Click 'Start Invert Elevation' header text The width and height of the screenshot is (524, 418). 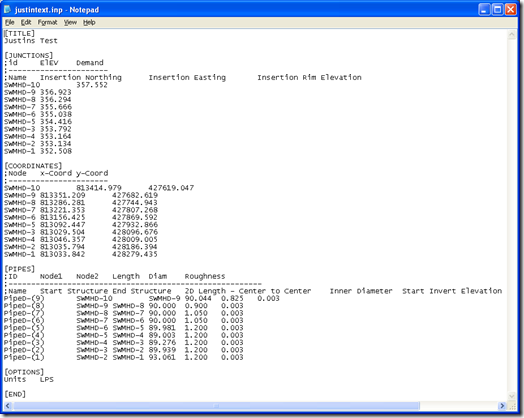pyautogui.click(x=452, y=291)
